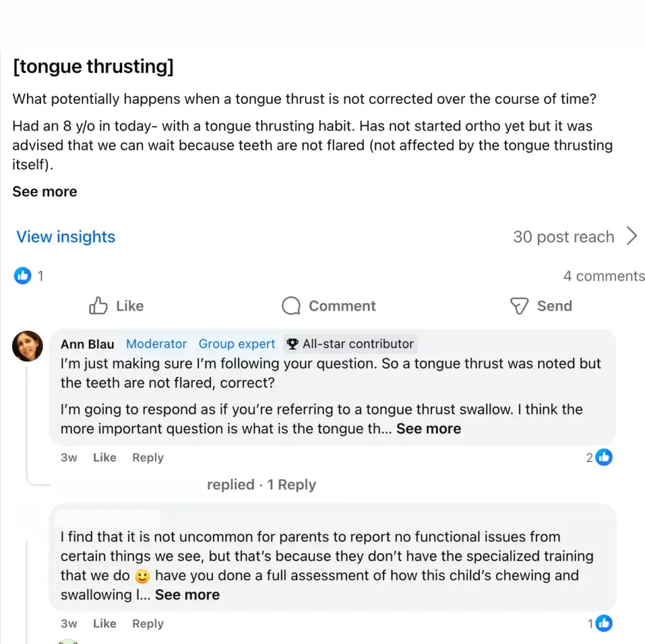Click the Comment speech bubble icon

tap(291, 306)
